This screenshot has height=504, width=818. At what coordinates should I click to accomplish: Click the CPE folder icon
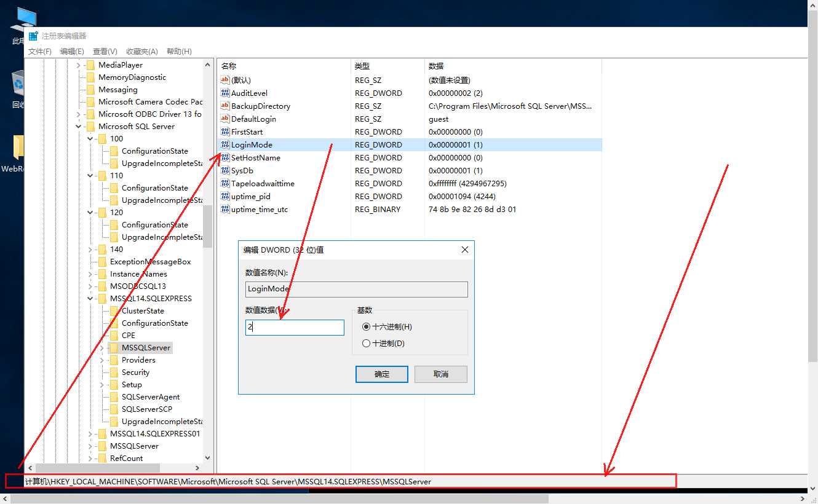tap(114, 335)
